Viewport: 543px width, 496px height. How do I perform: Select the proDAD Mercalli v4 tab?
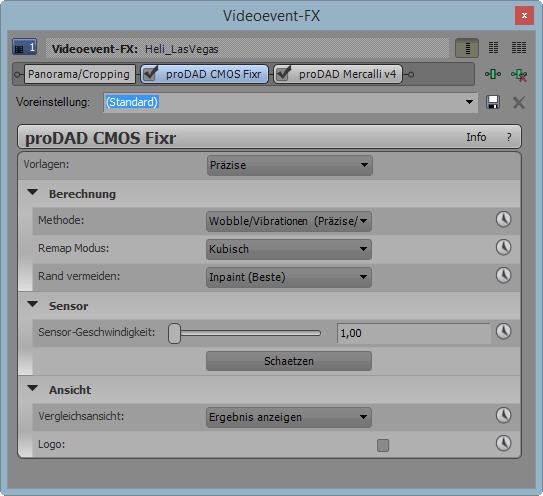click(347, 74)
